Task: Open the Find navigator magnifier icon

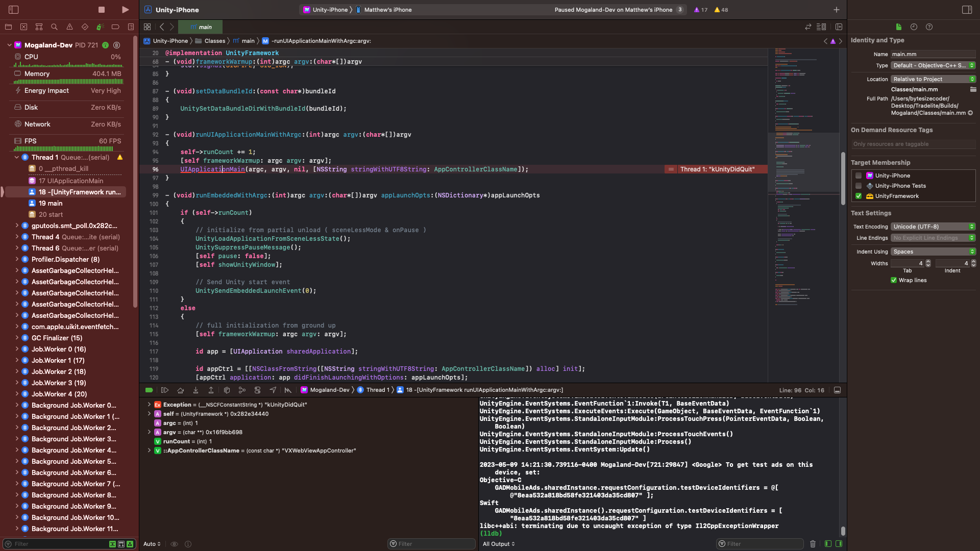Action: (x=54, y=27)
